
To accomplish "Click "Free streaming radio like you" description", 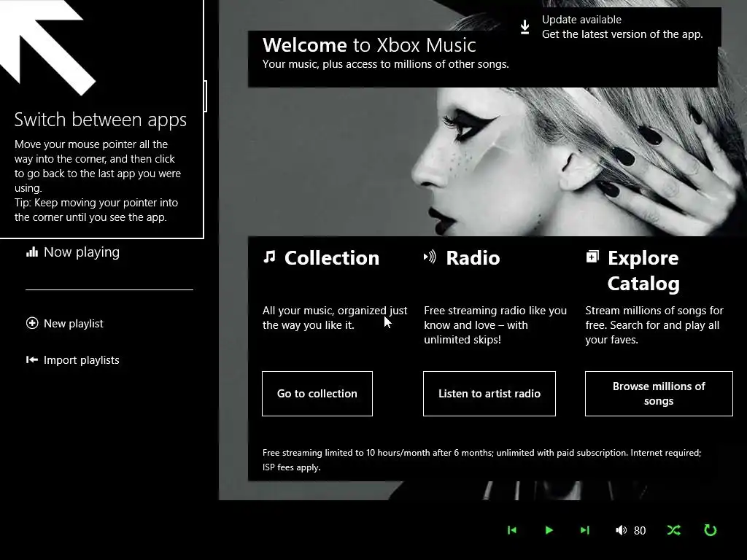I will pos(495,324).
